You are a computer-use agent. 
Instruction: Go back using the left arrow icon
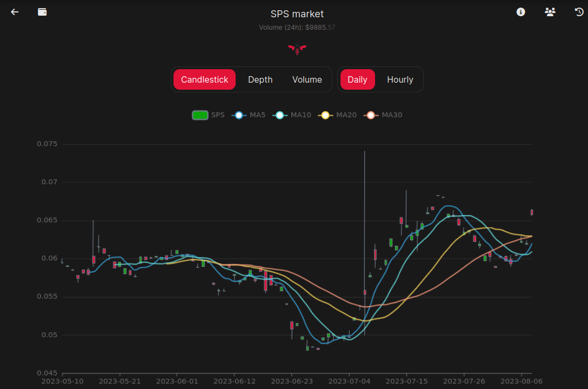(15, 12)
